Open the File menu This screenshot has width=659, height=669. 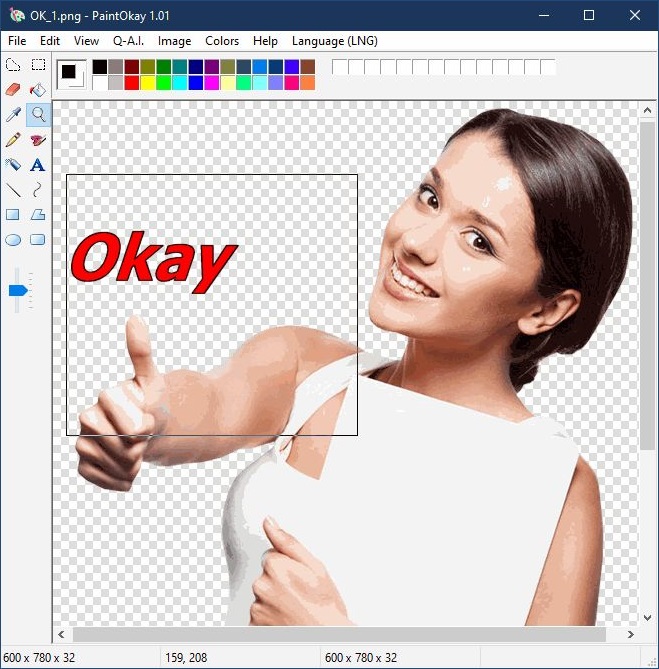pos(17,41)
